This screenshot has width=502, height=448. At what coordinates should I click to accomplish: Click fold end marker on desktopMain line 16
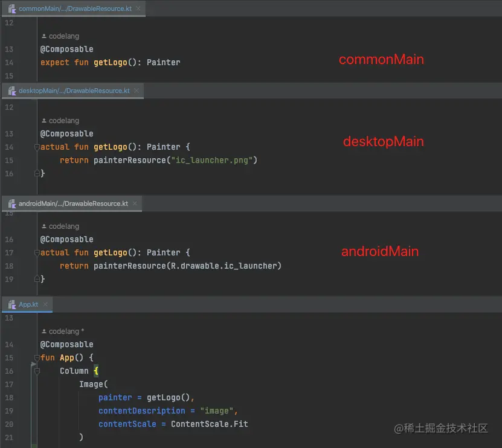(x=37, y=173)
